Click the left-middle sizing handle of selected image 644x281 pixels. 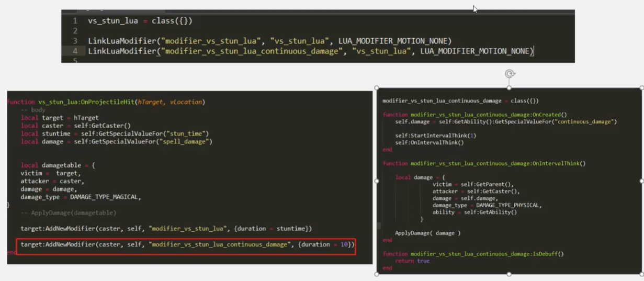[x=377, y=181]
